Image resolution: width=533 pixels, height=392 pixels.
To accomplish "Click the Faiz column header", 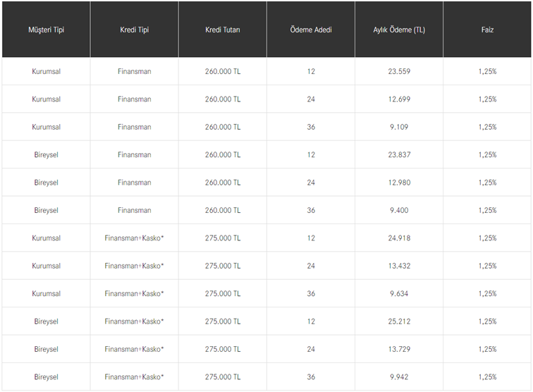I will (487, 30).
